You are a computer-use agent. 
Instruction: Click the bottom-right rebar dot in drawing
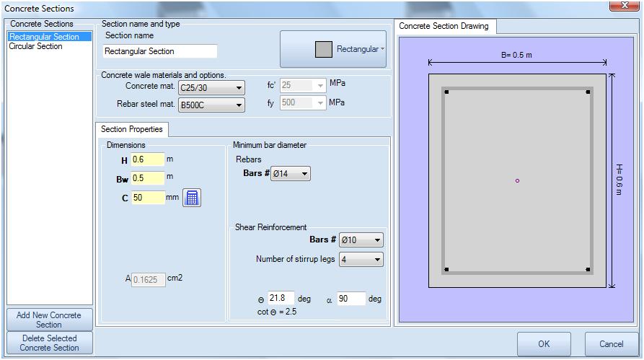tap(588, 270)
